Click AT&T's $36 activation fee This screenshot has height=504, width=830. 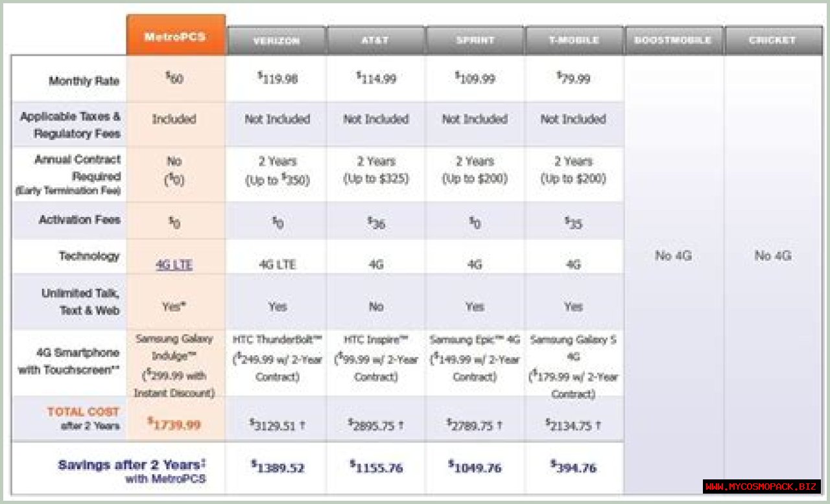click(375, 223)
